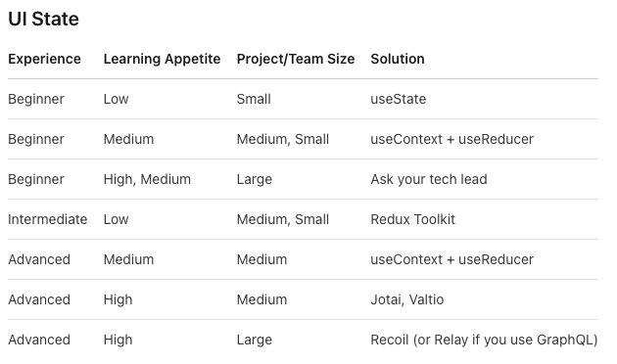This screenshot has width=617, height=364.
Task: Click the first useContext + useReducer cell
Action: point(451,139)
